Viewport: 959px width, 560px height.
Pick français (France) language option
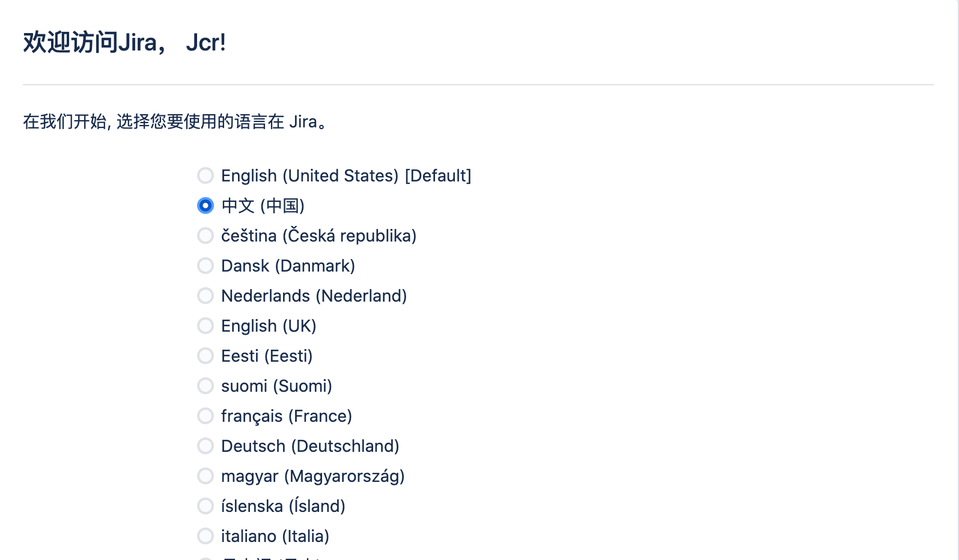tap(205, 416)
